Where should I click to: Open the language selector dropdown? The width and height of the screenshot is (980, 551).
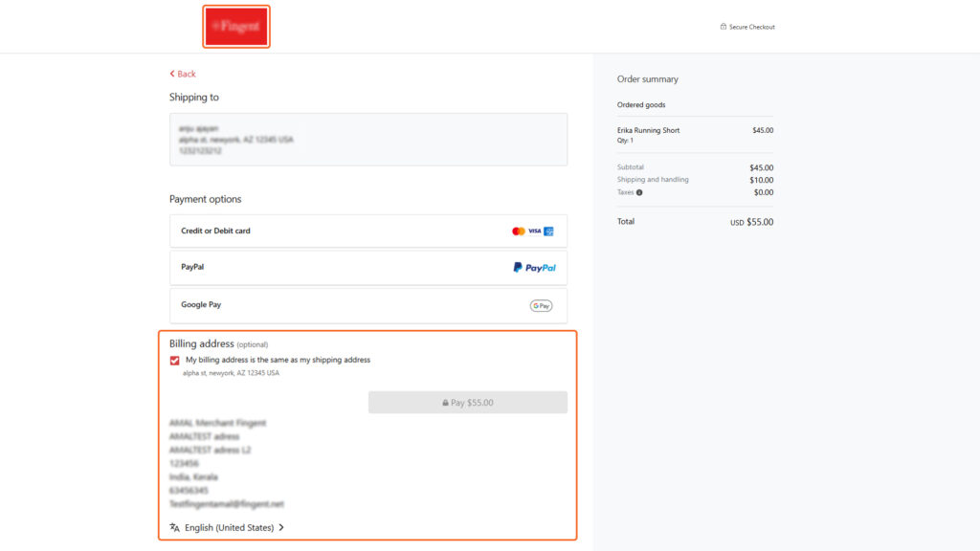(228, 527)
